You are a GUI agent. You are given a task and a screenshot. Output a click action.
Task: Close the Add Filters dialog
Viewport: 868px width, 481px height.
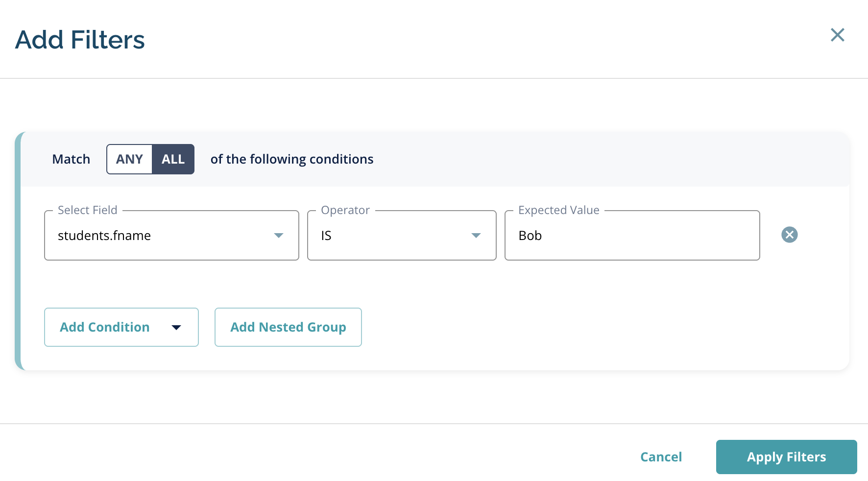(x=837, y=35)
